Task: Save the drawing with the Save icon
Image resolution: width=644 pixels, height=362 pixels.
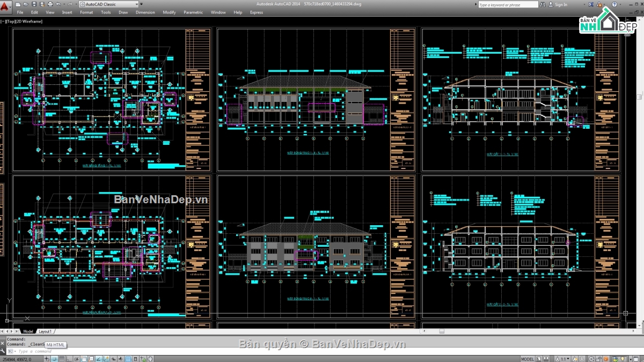Action: click(x=33, y=4)
